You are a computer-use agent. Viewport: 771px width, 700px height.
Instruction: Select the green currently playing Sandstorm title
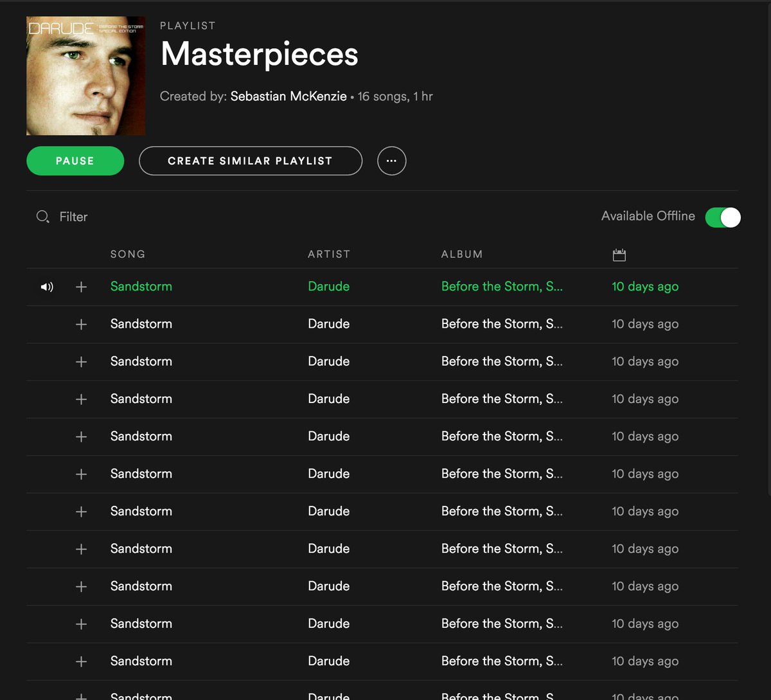pos(141,287)
